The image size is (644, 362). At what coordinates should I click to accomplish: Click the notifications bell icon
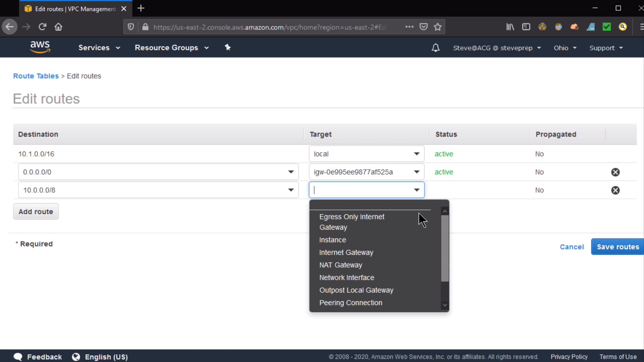[435, 48]
